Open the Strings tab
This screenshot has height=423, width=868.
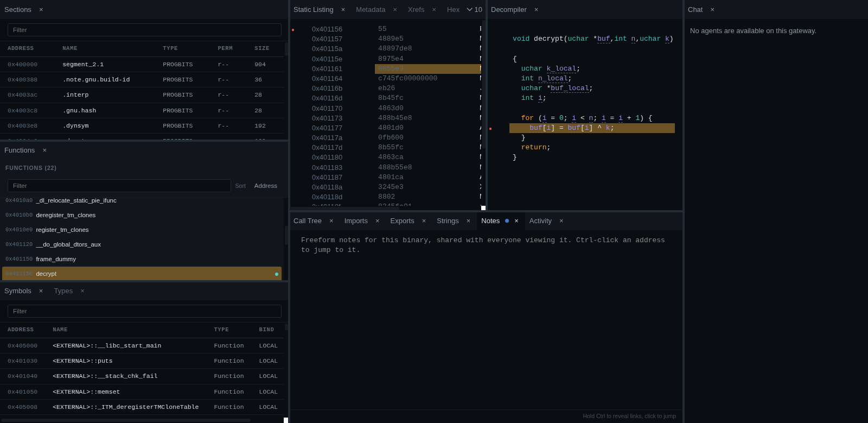click(448, 221)
